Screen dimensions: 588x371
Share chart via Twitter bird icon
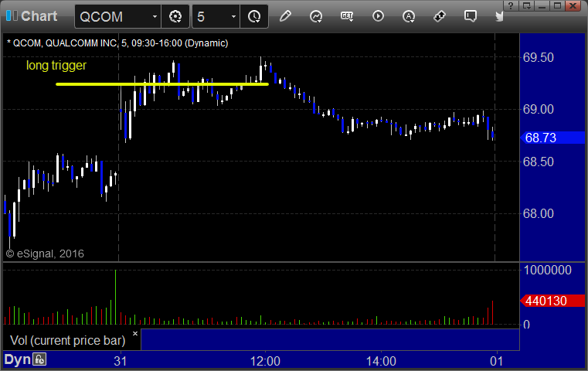click(499, 16)
